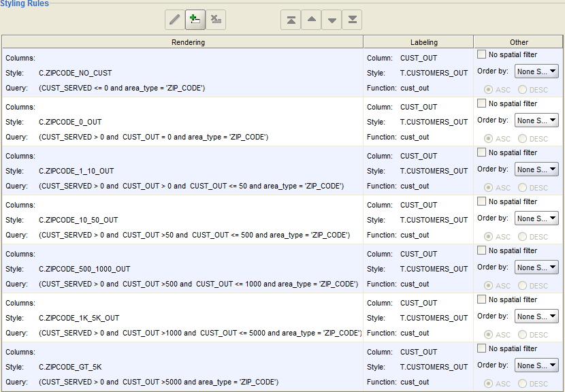This screenshot has width=565, height=392.
Task: Open Order by dropdown for ZIPCODE_500_1000_OUT rule
Action: click(x=536, y=267)
